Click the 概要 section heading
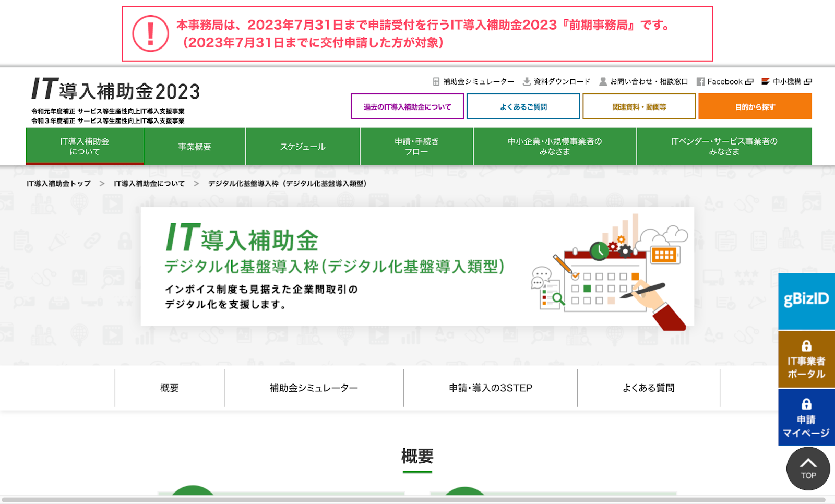Viewport: 835px width, 504px height. pyautogui.click(x=417, y=457)
